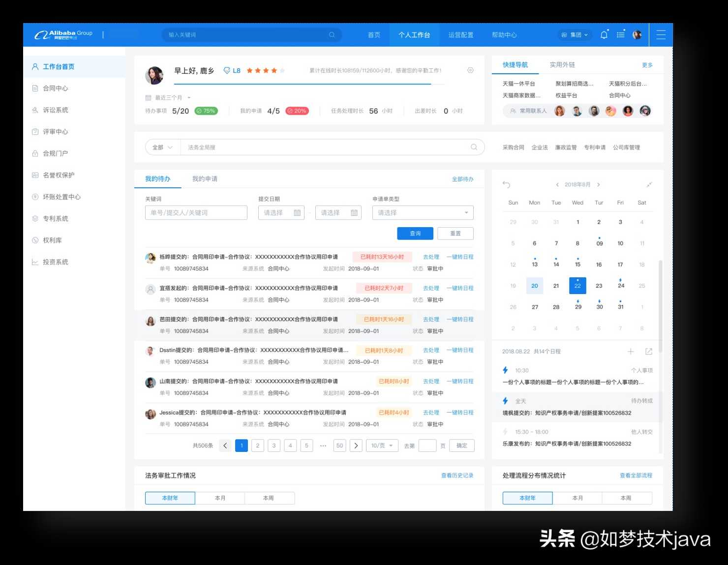
Task: Open 查看全部流程 link
Action: click(x=636, y=476)
